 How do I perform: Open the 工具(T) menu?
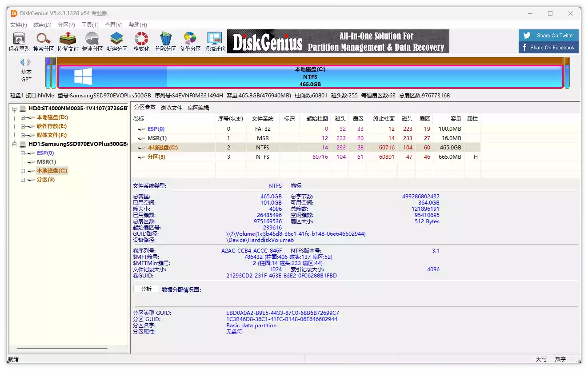pos(90,25)
